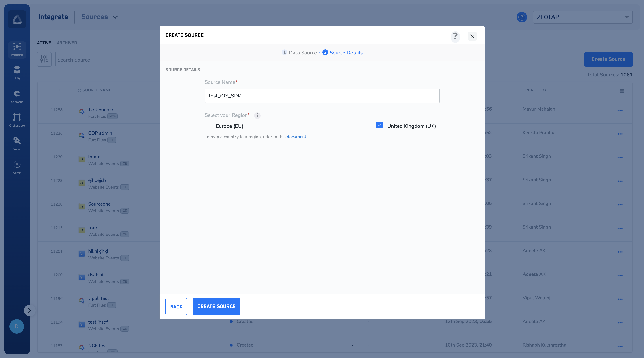The width and height of the screenshot is (644, 358).
Task: Click the NCE tag on Test Source
Action: (x=112, y=116)
